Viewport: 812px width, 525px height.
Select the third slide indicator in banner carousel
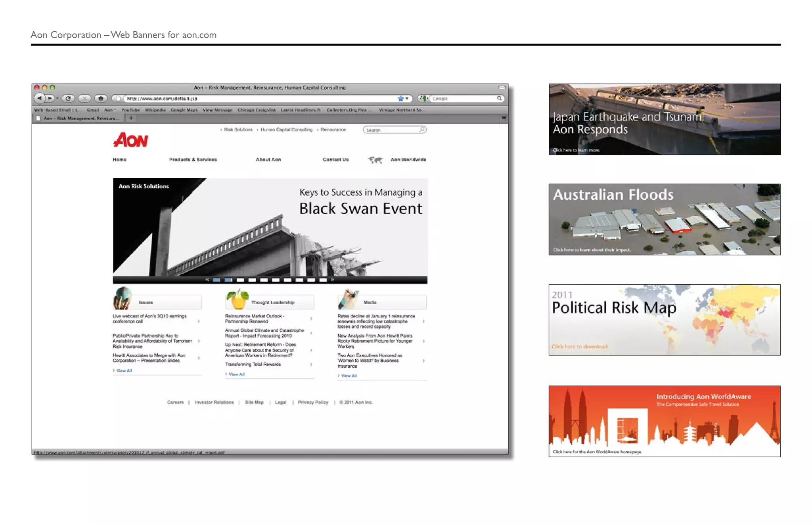coord(240,280)
